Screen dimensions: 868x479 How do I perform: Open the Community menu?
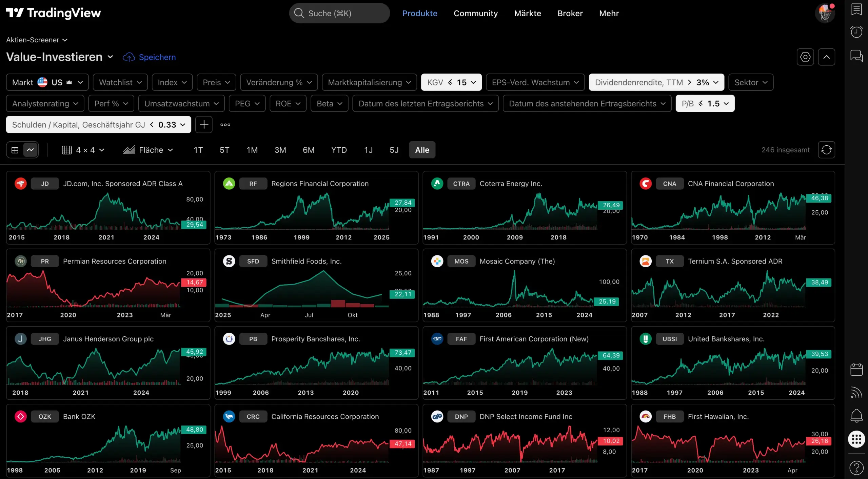pos(476,13)
